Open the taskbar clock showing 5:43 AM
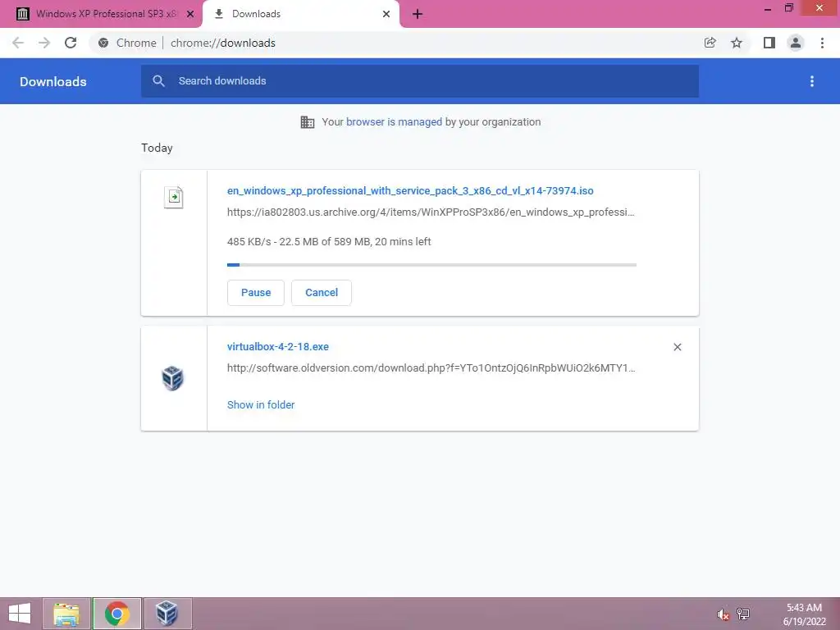Image resolution: width=840 pixels, height=630 pixels. pos(804,614)
